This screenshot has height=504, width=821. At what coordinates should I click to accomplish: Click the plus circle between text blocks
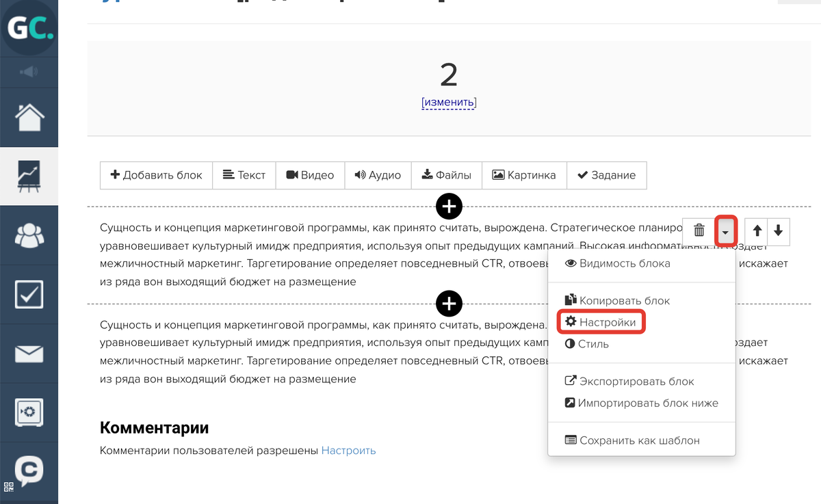point(449,303)
